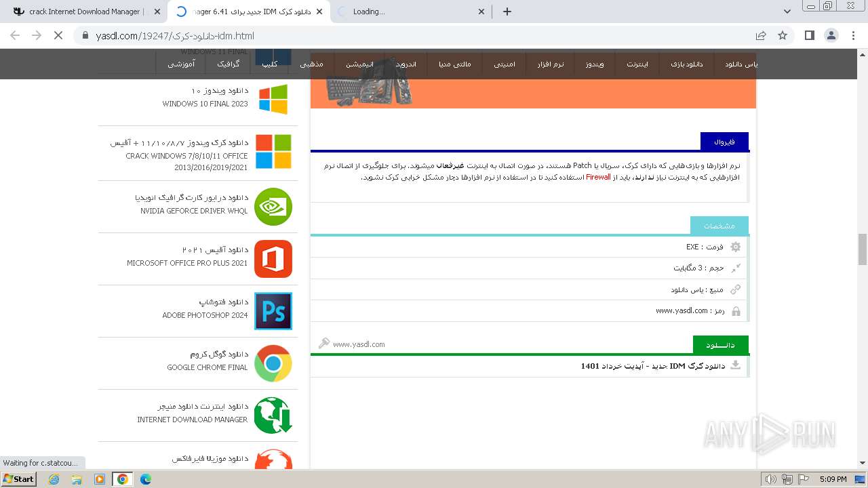Open the Chrome profile avatar icon
This screenshot has width=868, height=488.
[831, 35]
